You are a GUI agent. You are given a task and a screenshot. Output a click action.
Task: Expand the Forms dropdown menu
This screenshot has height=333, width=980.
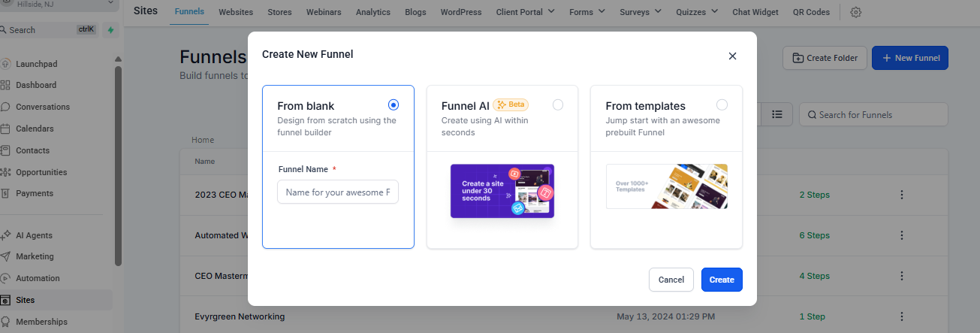pyautogui.click(x=586, y=12)
